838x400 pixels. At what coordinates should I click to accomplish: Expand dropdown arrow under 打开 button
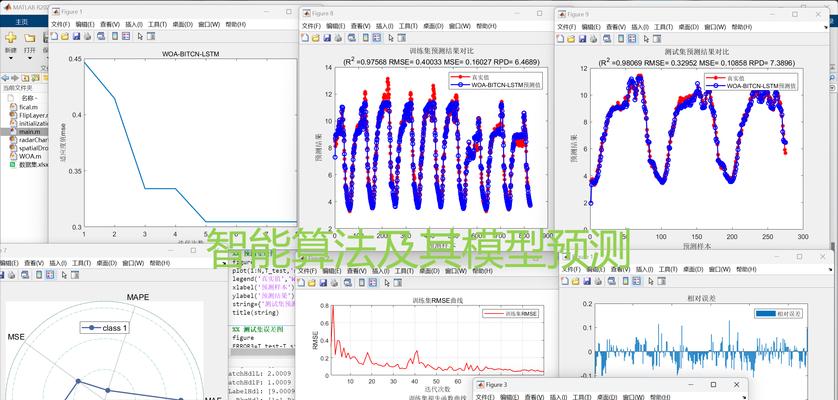click(30, 58)
